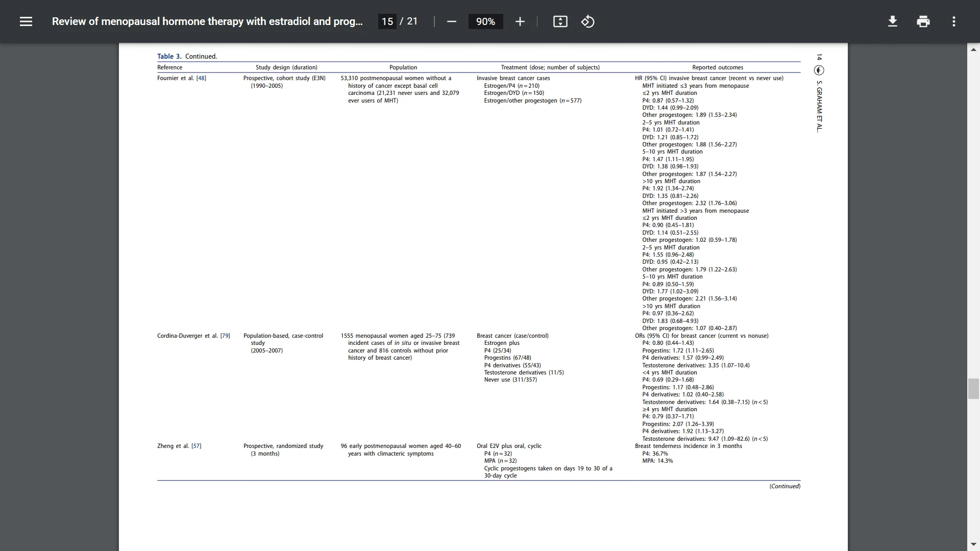The width and height of the screenshot is (980, 551).
Task: Toggle fit to page view
Action: 560,21
